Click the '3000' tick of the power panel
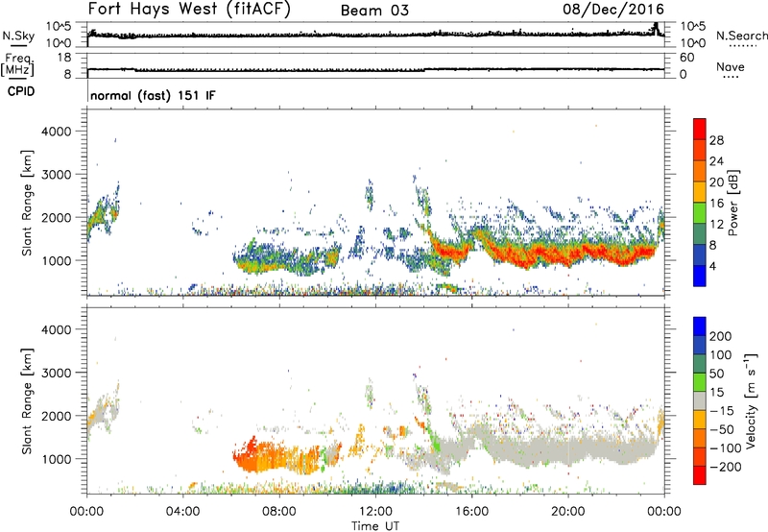Image resolution: width=768 pixels, height=532 pixels. [x=57, y=175]
